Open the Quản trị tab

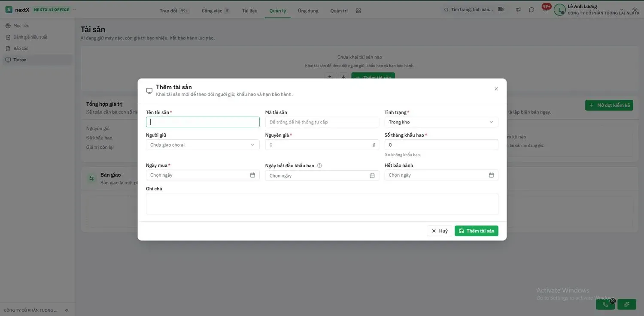point(339,11)
